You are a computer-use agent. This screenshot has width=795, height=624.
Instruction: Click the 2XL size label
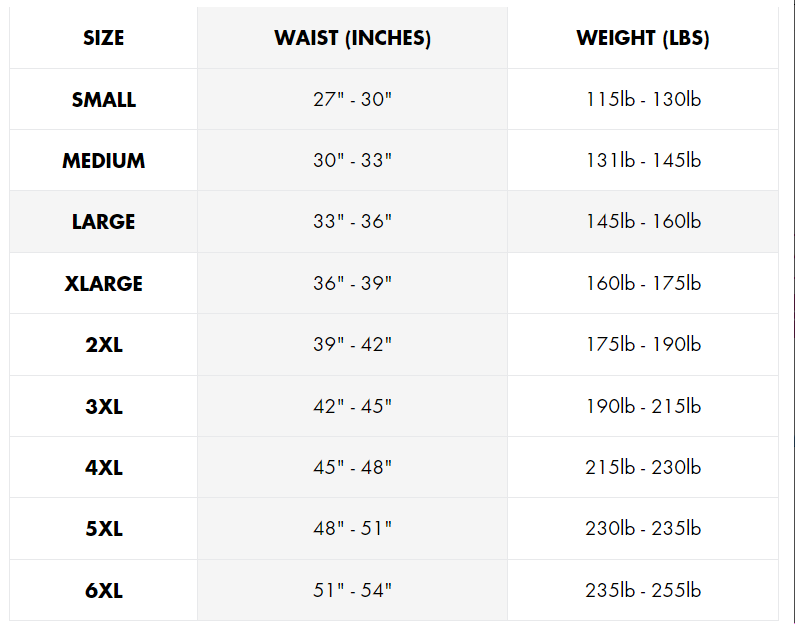pos(104,345)
